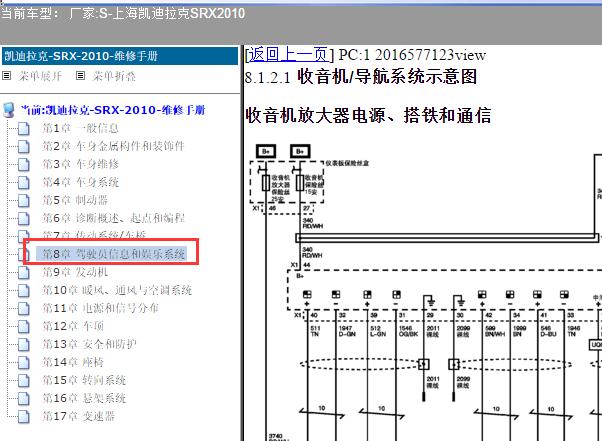The image size is (602, 441).
Task: Open 第4章 车身系统
Action: tap(80, 182)
